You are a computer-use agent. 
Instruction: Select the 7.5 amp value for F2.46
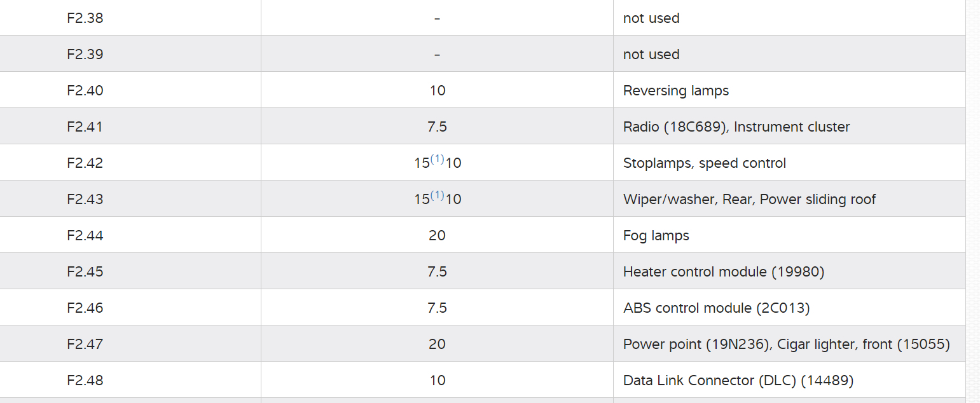[x=437, y=308]
